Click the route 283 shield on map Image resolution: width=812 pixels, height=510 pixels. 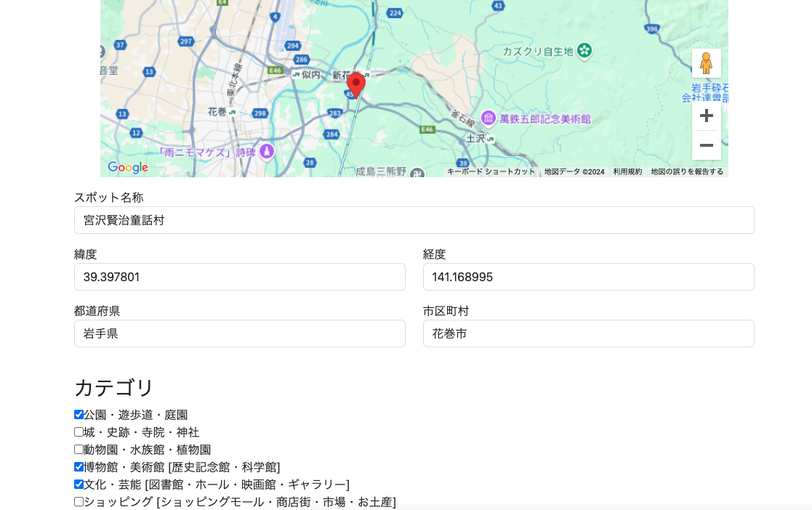[335, 113]
